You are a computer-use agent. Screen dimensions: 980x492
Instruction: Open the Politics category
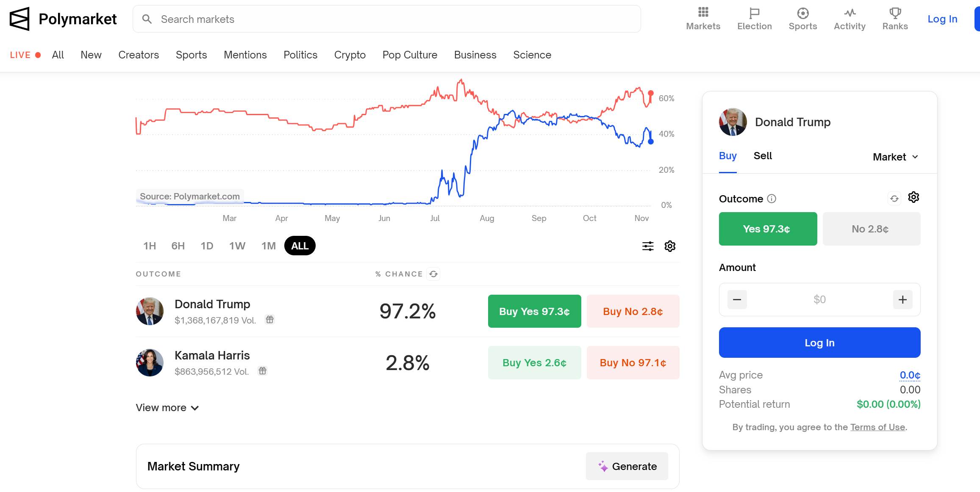(300, 55)
